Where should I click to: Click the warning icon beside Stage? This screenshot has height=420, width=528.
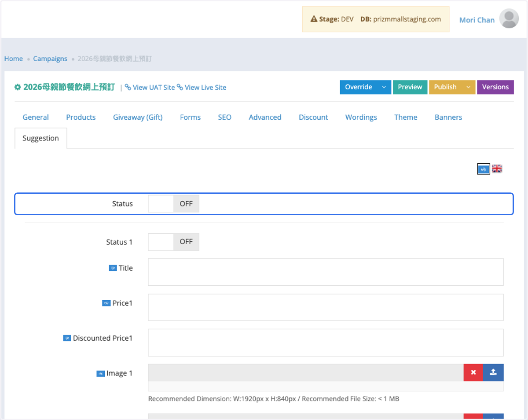314,19
